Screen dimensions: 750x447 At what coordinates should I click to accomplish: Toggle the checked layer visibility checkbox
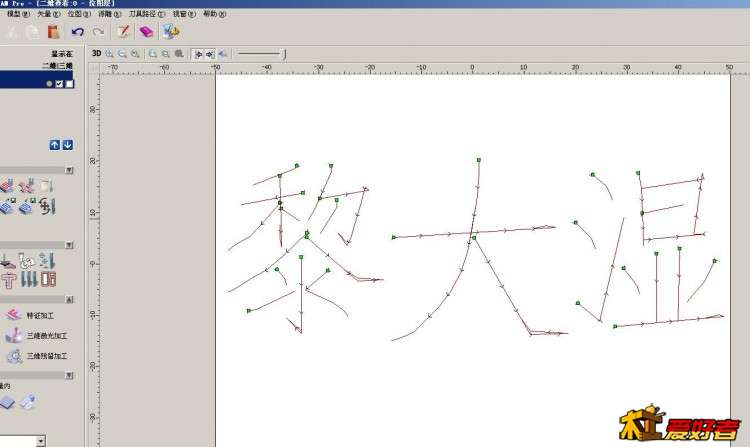point(59,84)
